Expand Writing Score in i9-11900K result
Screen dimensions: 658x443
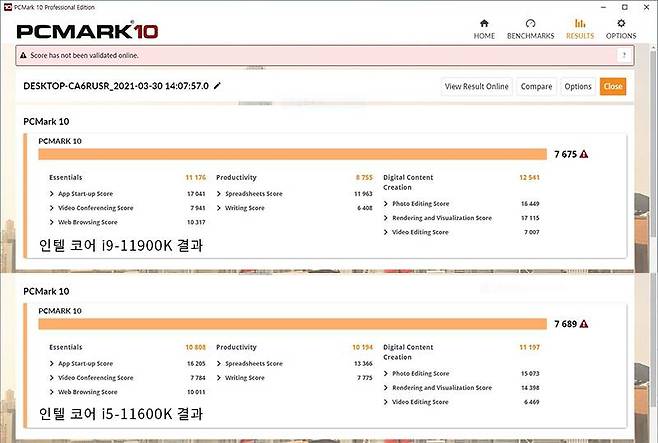219,208
